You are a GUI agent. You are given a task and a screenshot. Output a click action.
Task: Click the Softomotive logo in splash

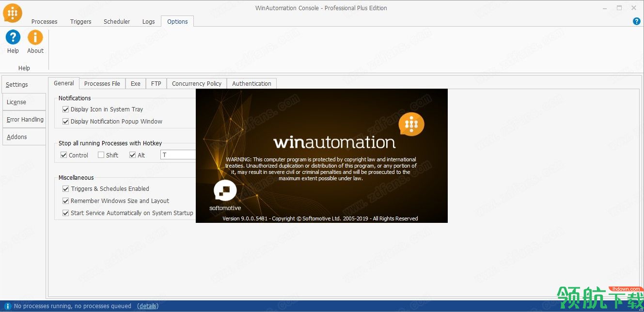pos(225,196)
